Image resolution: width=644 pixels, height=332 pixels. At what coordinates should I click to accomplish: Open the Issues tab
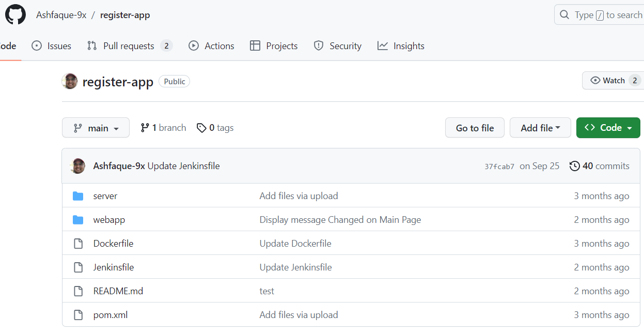coord(52,46)
